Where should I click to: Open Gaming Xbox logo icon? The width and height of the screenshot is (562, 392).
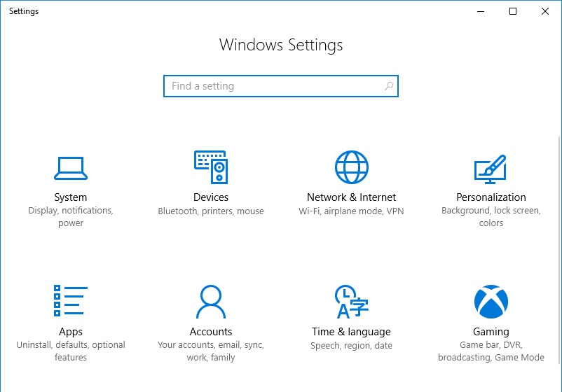tap(491, 302)
